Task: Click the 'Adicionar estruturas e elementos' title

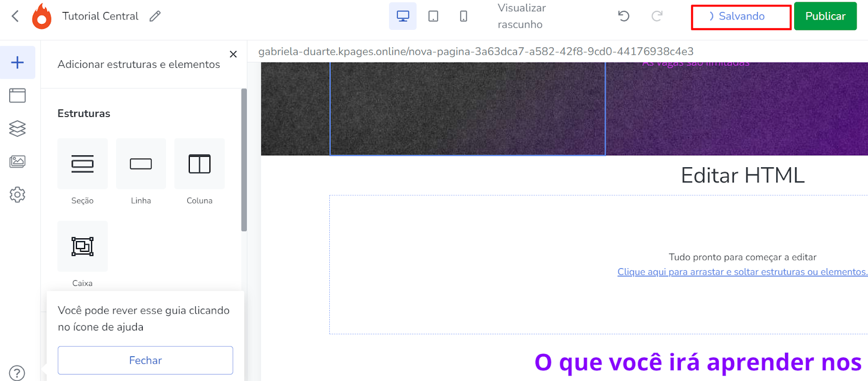Action: coord(139,64)
